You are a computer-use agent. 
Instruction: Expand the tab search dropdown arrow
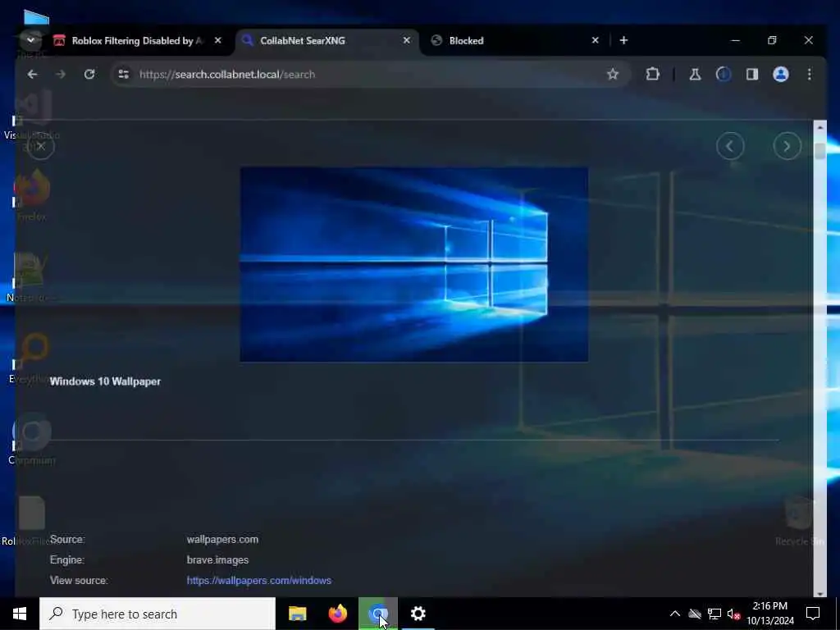coord(30,40)
